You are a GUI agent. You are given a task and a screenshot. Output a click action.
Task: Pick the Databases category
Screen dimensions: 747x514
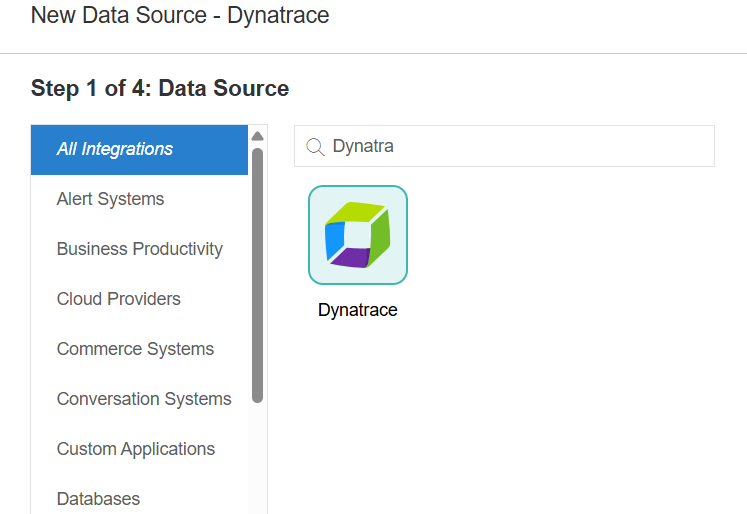pos(98,498)
